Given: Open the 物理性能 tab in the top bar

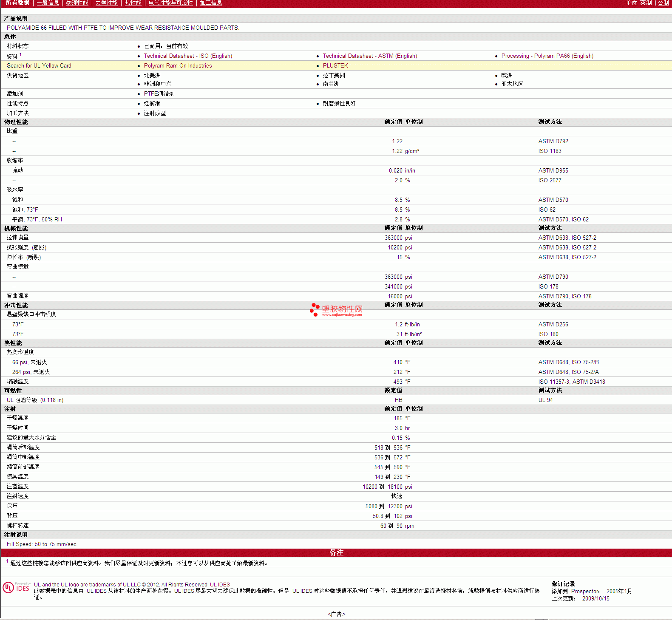Looking at the screenshot, I should pyautogui.click(x=77, y=3).
